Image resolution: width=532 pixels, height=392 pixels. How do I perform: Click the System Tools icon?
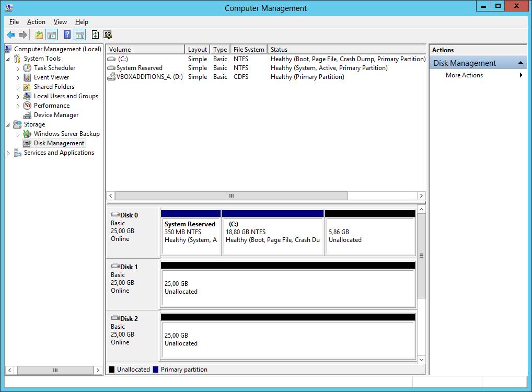(17, 59)
